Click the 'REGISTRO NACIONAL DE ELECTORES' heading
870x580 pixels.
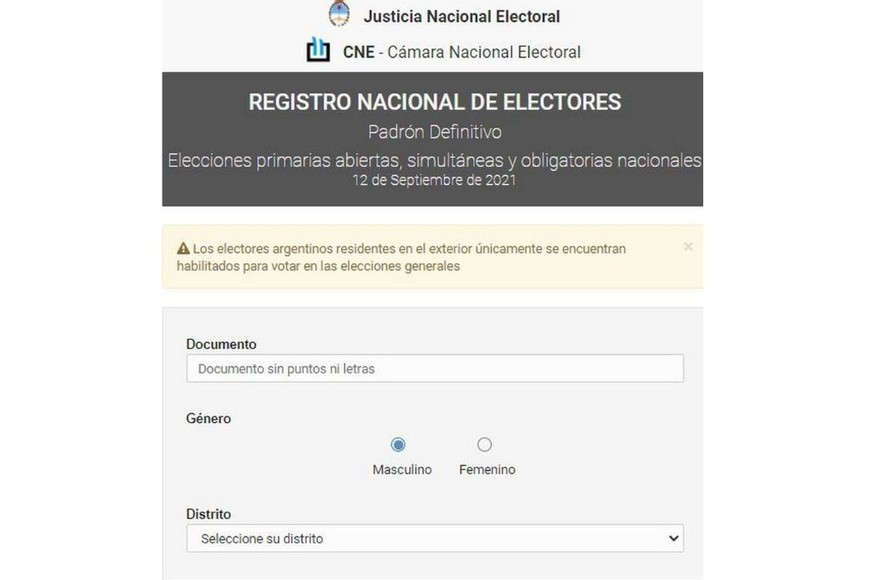(434, 103)
